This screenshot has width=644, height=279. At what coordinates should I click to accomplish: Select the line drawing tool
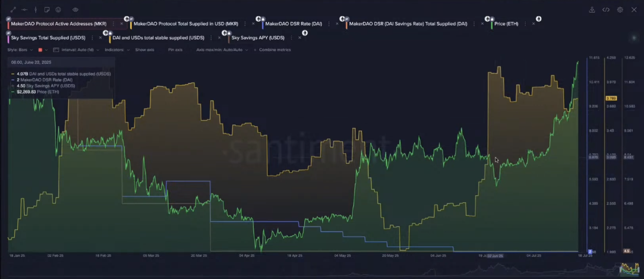(x=13, y=10)
